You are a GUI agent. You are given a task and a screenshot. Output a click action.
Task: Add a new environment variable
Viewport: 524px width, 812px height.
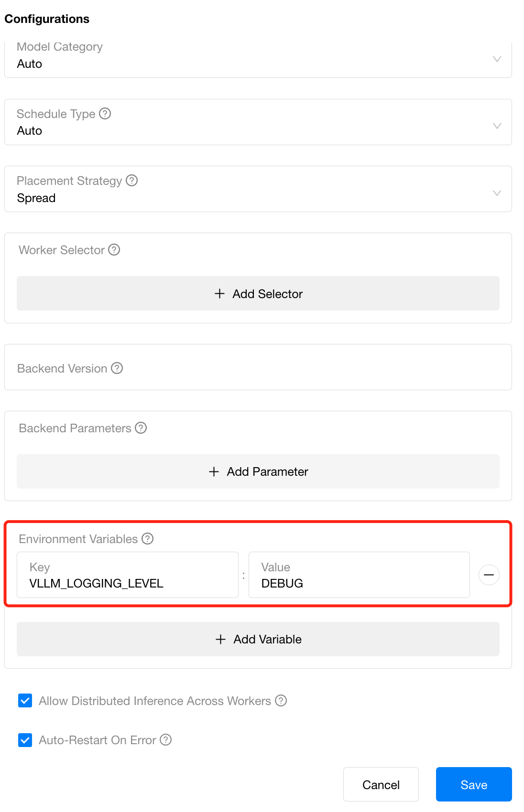tap(258, 639)
